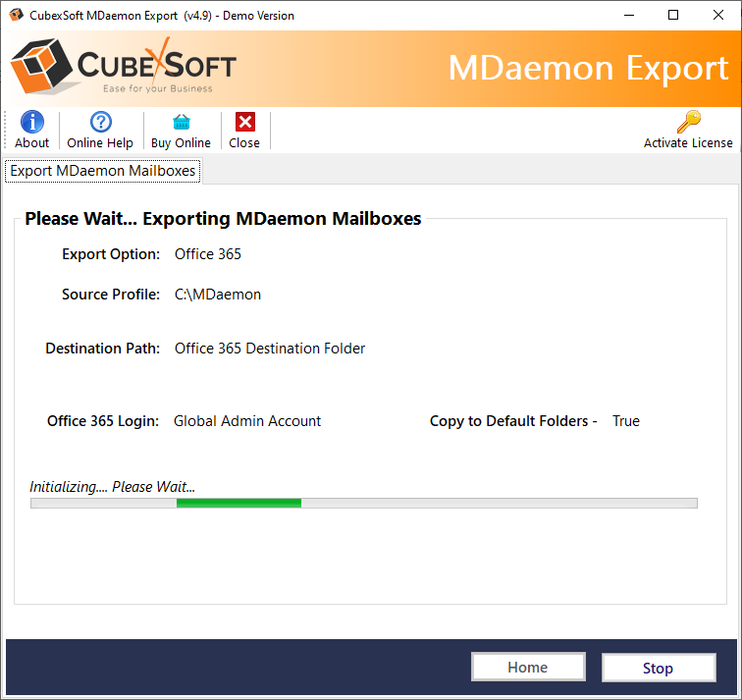The height and width of the screenshot is (700, 742).
Task: Close the window using title bar X
Action: pyautogui.click(x=717, y=15)
